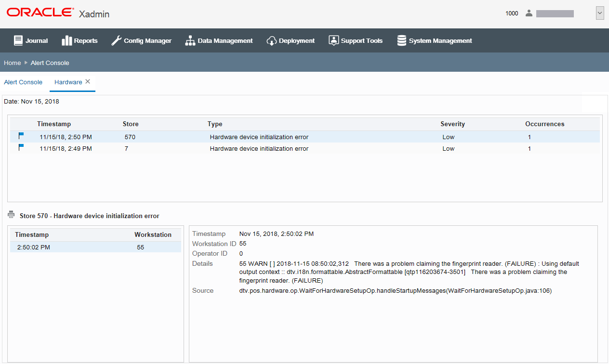Close the Hardware tab
This screenshot has width=609, height=364.
(87, 81)
